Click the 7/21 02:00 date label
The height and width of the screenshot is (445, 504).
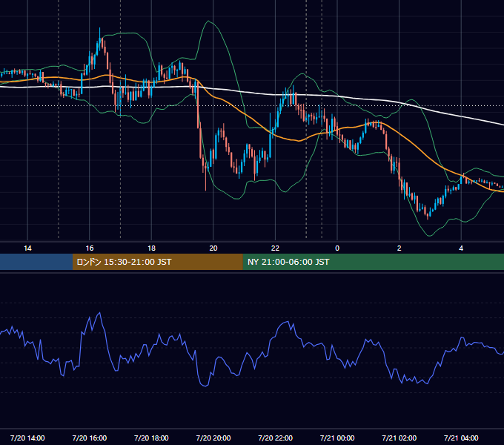[399, 438]
